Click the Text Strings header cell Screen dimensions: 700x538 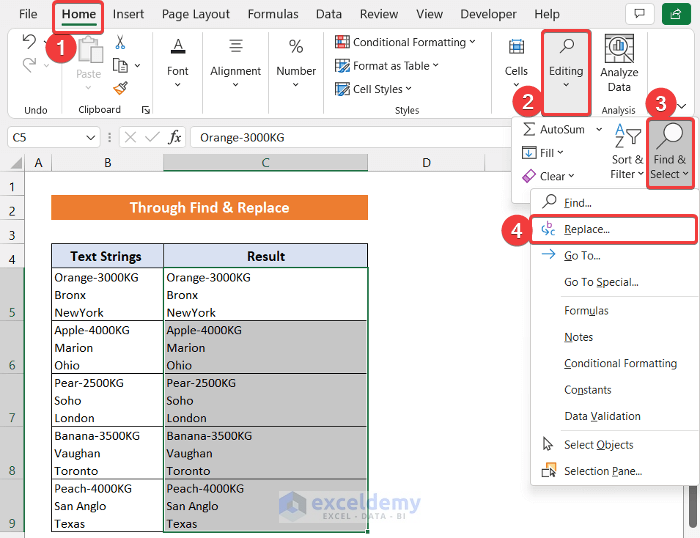coord(108,256)
